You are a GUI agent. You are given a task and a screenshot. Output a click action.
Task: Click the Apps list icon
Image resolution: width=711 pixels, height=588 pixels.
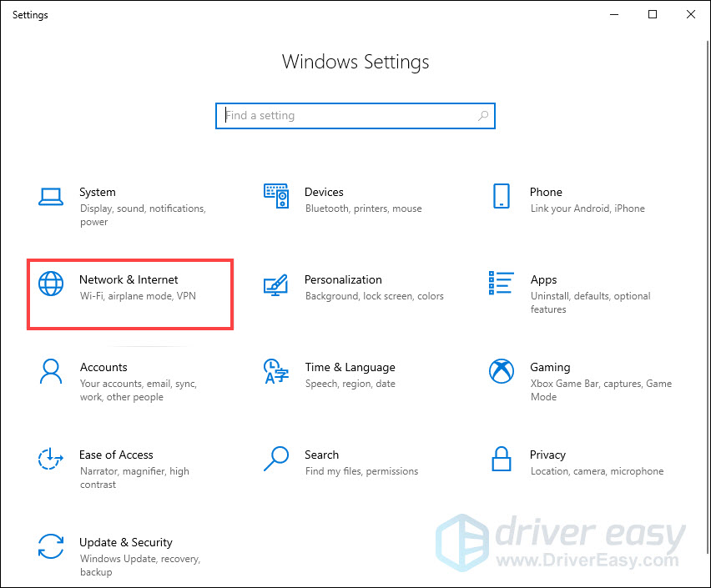pos(501,284)
